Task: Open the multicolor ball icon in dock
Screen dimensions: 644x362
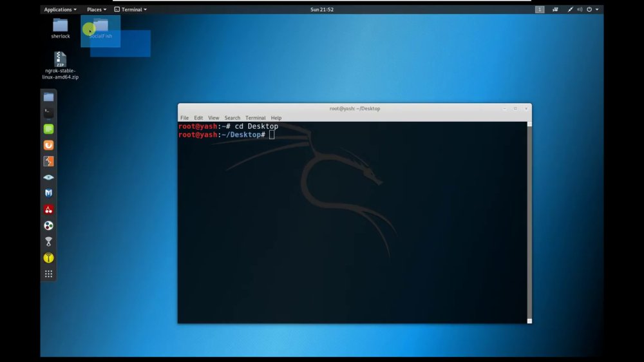Action: (x=48, y=225)
